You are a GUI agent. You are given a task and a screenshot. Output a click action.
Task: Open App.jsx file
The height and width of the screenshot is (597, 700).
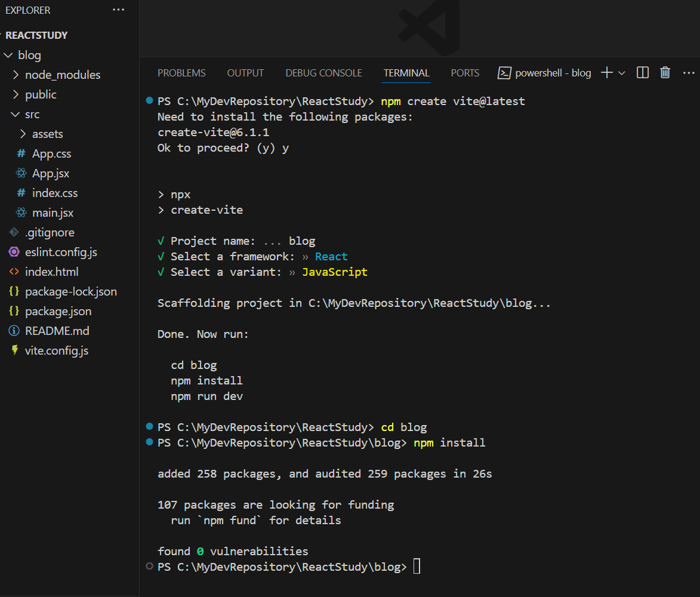tap(51, 173)
